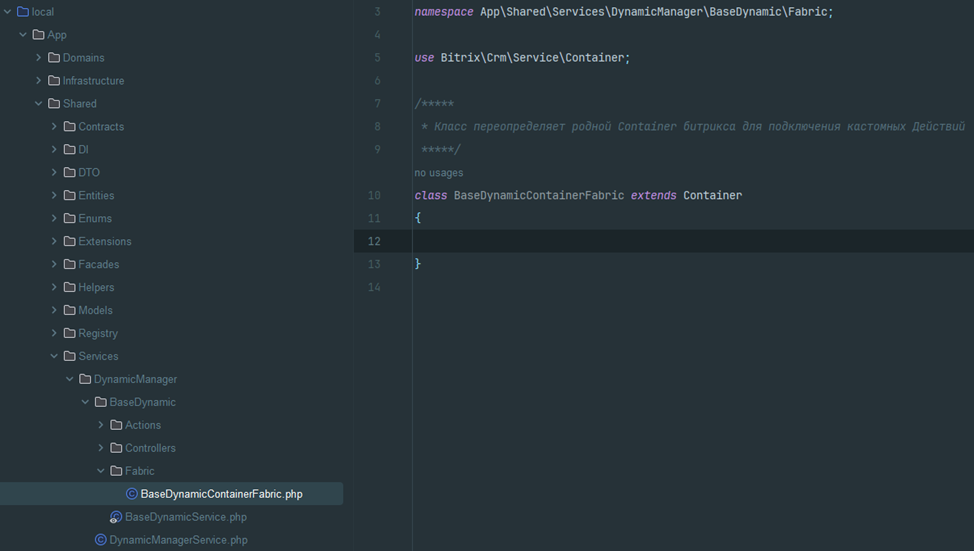The width and height of the screenshot is (974, 551).
Task: Click the local folder icon
Action: click(23, 12)
